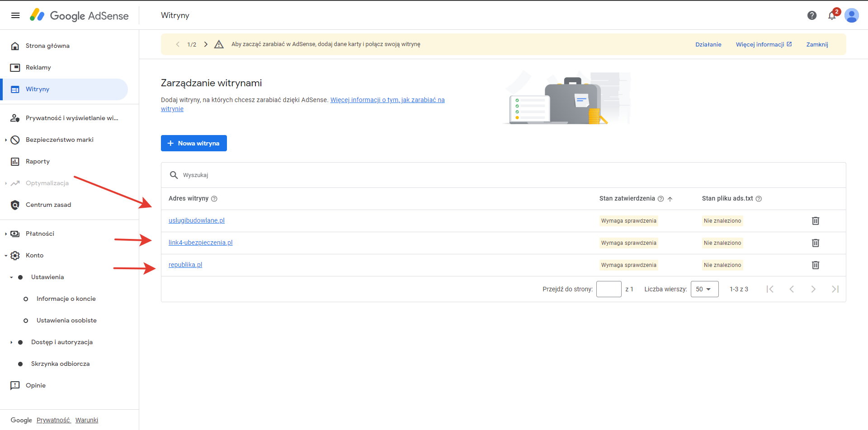Open the rows-per-page dropdown showing 50
This screenshot has width=868, height=430.
704,289
